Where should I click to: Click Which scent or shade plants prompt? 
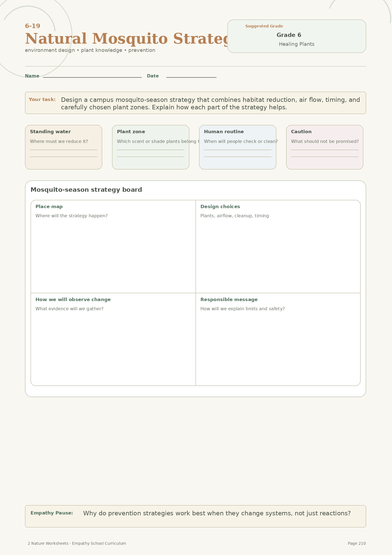[x=158, y=142]
